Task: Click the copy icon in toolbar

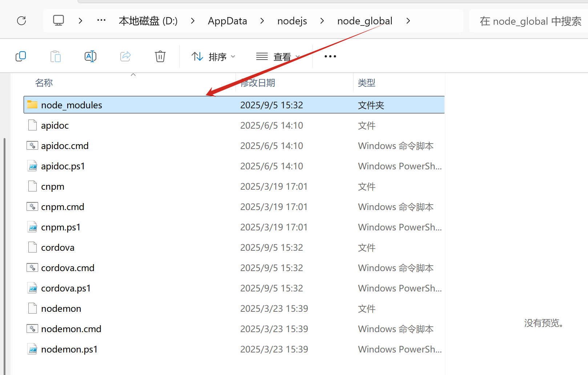Action: [21, 56]
